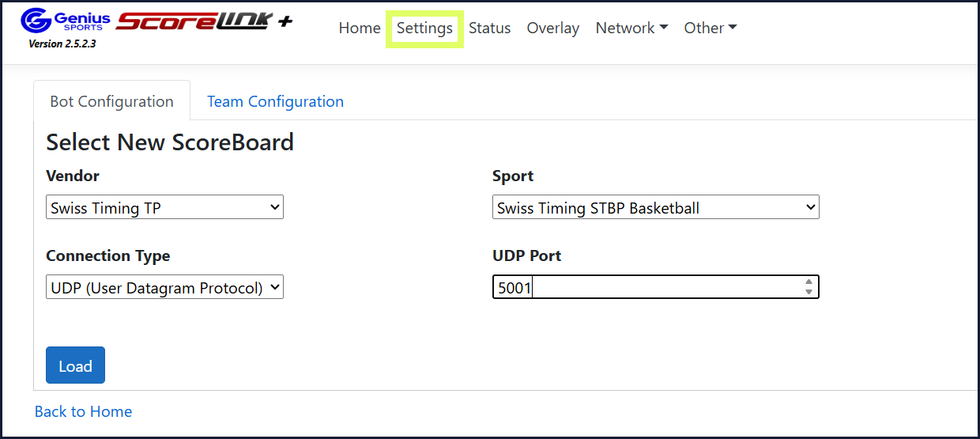Open the Vendor dropdown

point(164,208)
